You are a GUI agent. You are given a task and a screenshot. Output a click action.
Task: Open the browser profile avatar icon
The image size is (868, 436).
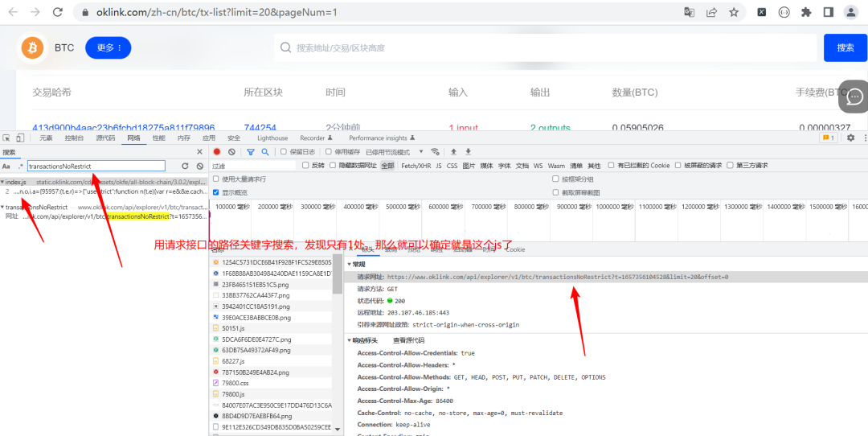[850, 12]
